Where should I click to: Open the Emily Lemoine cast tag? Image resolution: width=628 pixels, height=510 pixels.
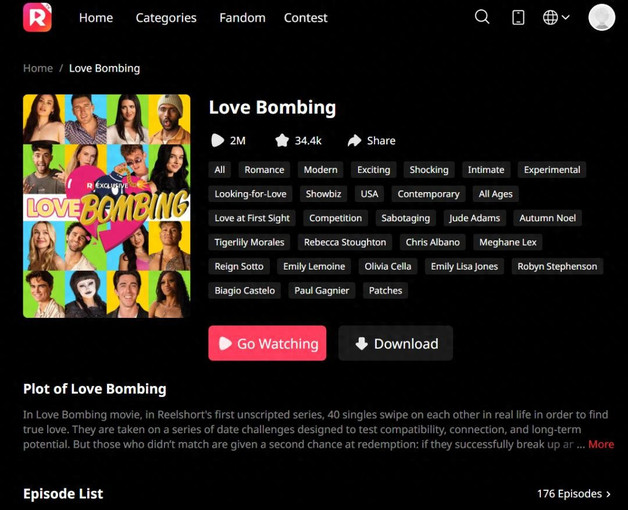314,266
